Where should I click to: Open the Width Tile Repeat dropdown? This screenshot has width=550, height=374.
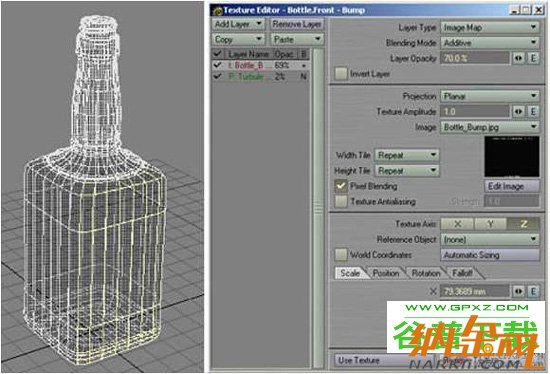point(407,155)
